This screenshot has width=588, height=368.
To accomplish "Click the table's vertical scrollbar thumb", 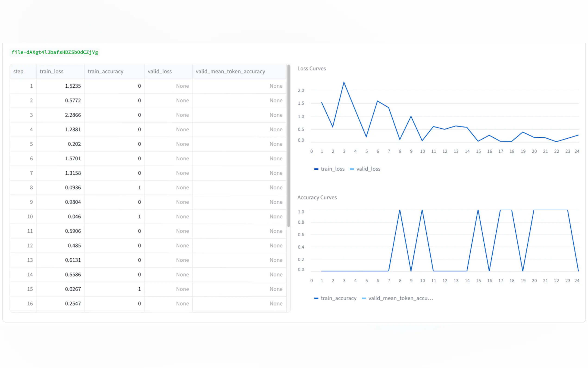I will [288, 146].
